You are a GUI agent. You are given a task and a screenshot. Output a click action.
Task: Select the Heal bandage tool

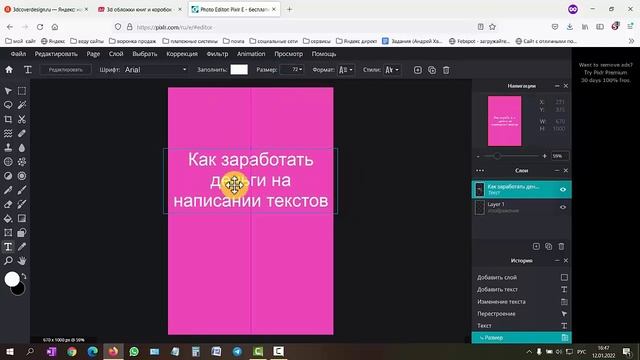click(x=22, y=133)
